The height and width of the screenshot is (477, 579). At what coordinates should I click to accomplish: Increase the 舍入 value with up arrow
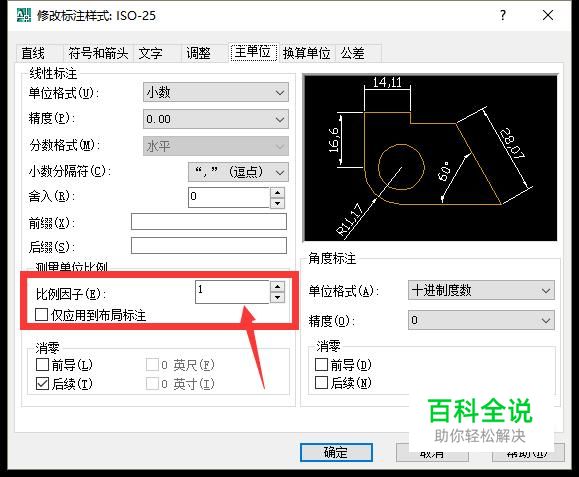pos(278,192)
